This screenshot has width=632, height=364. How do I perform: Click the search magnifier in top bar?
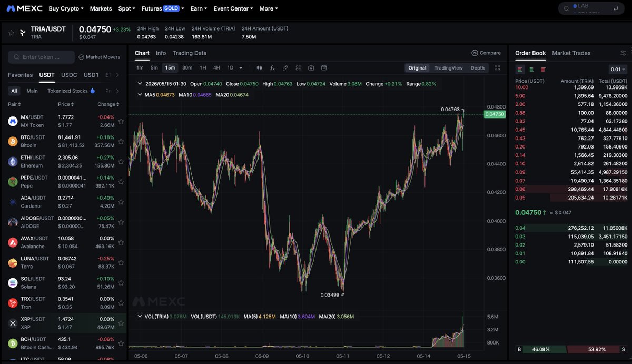click(x=566, y=8)
